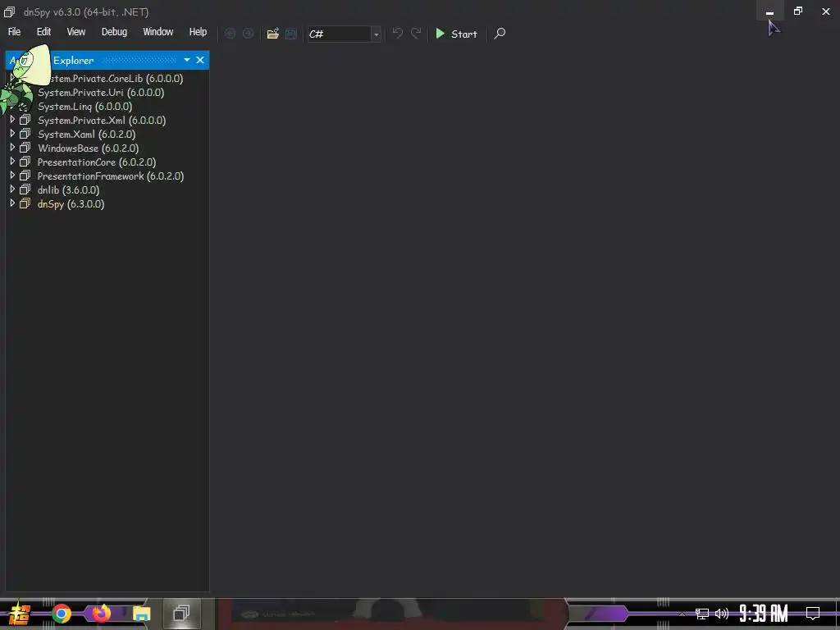The height and width of the screenshot is (630, 840).
Task: Expand the System.Xaml node
Action: point(11,134)
